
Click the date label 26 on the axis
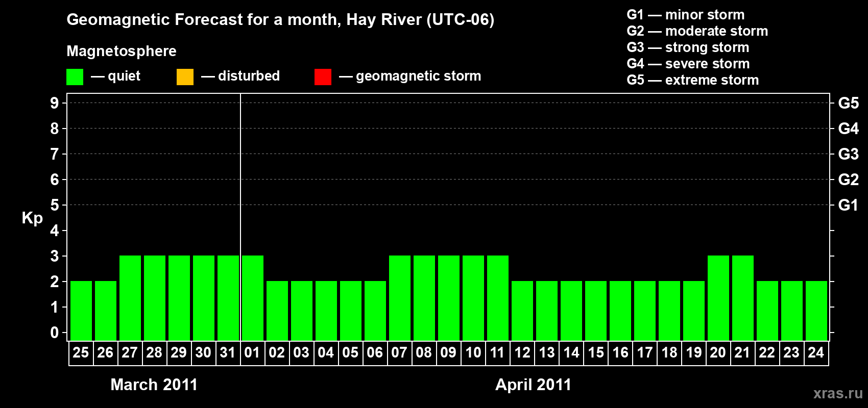coord(105,352)
